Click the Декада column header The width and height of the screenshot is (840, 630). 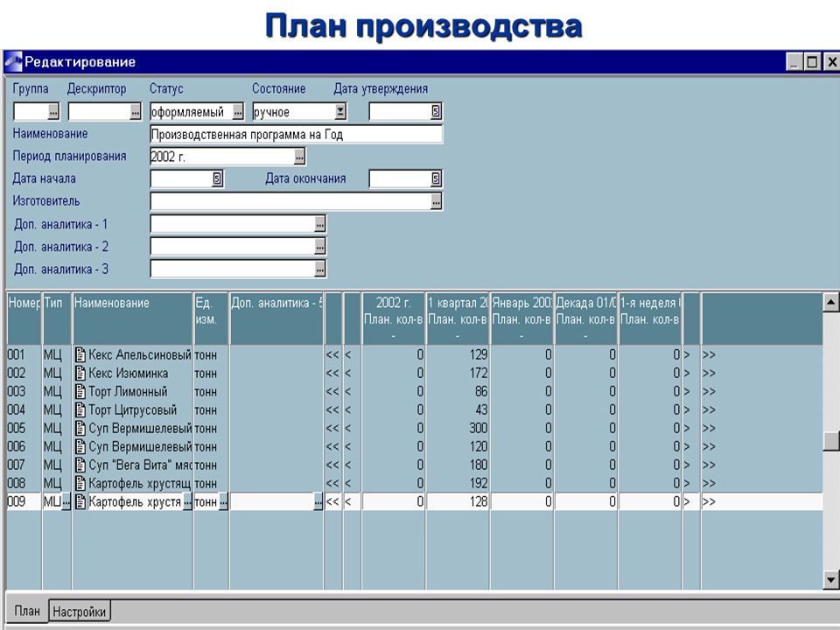(585, 318)
